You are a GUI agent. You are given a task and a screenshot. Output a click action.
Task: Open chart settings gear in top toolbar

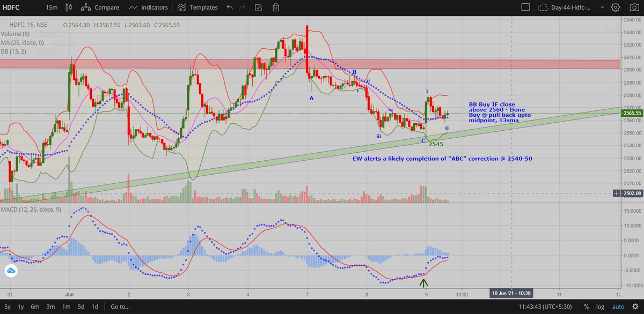[x=616, y=8]
